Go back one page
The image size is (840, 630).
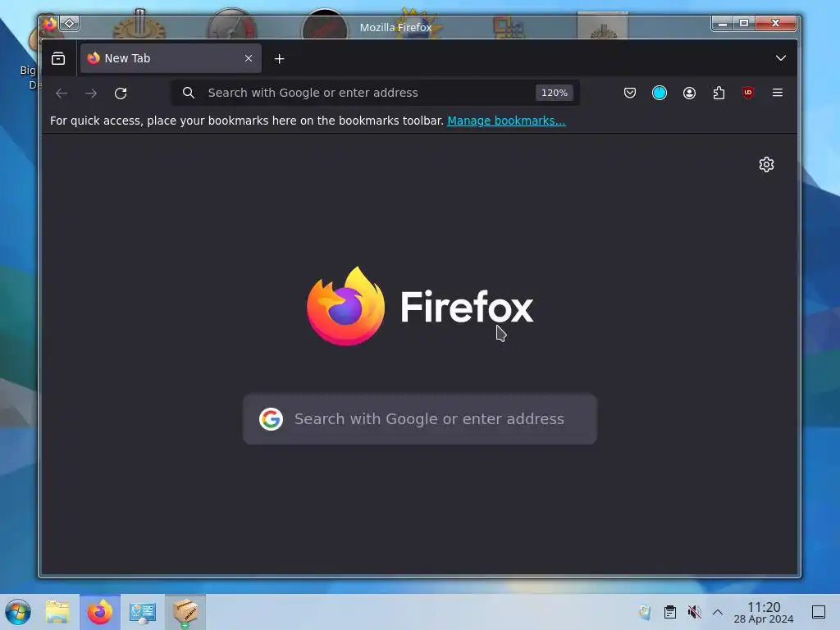(62, 94)
